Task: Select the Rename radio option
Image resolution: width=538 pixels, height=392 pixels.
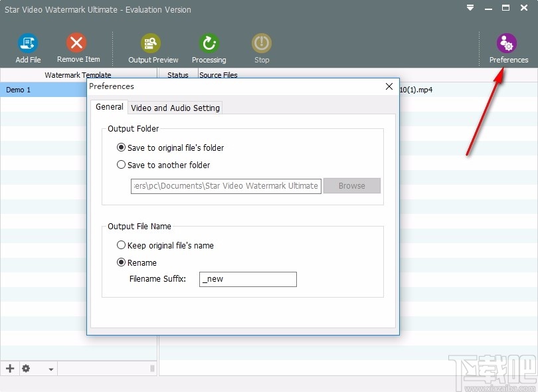Action: click(x=137, y=262)
